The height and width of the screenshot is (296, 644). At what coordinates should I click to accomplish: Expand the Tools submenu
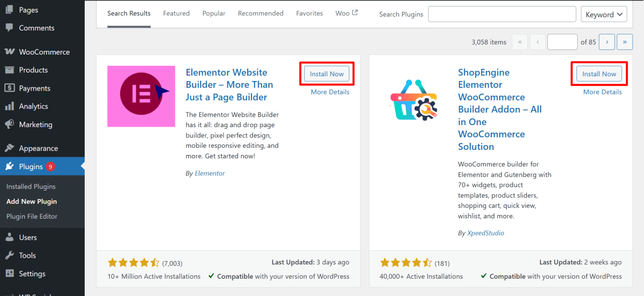click(x=26, y=255)
